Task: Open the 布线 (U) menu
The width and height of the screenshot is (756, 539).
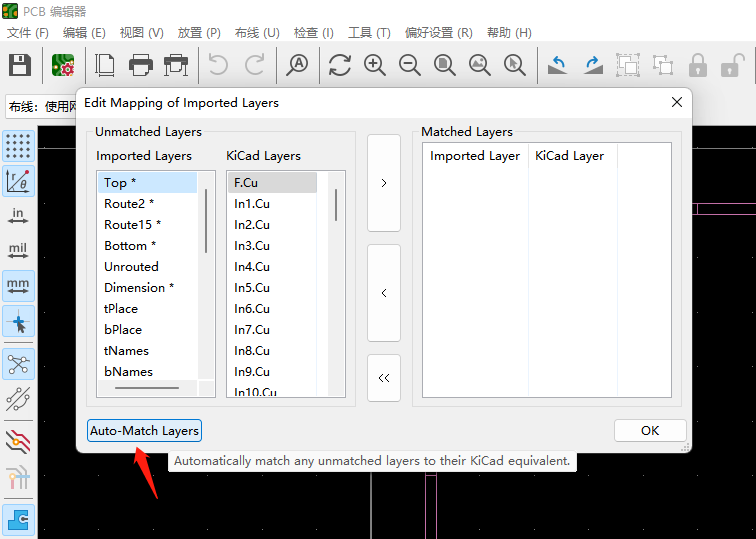Action: click(x=257, y=33)
